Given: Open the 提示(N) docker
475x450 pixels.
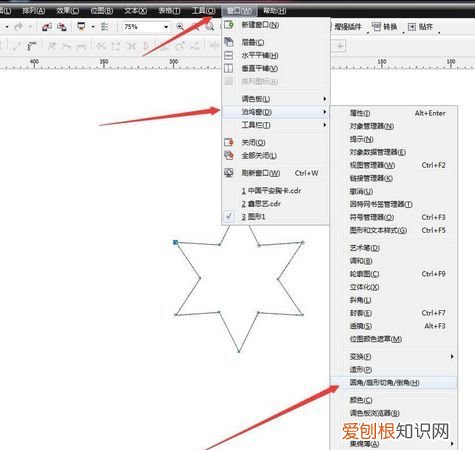Looking at the screenshot, I should [x=394, y=139].
